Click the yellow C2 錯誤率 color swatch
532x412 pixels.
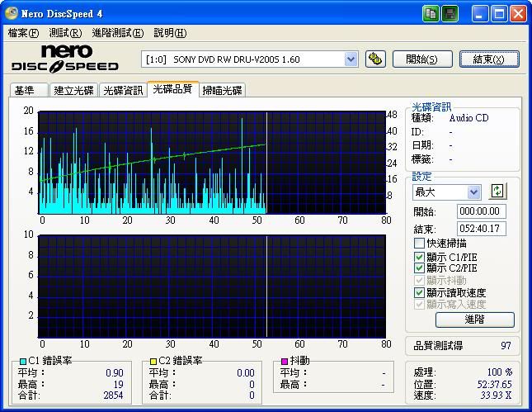tap(153, 362)
